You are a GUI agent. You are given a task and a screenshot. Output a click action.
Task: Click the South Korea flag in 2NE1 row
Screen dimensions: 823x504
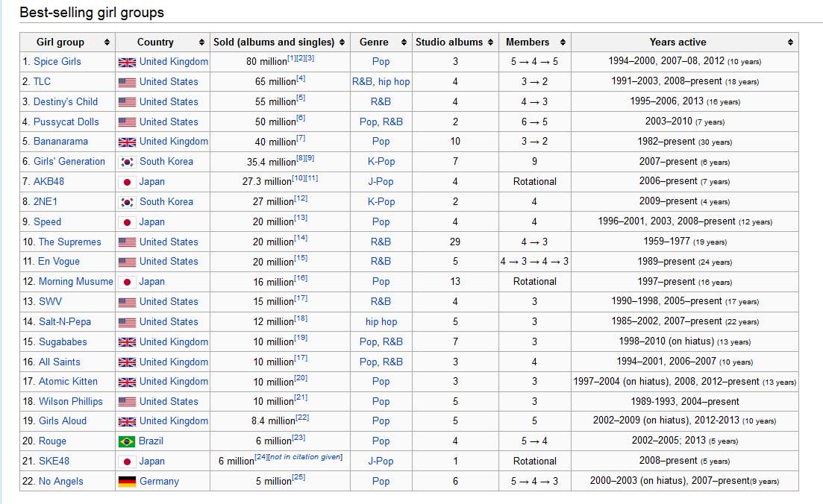[127, 202]
